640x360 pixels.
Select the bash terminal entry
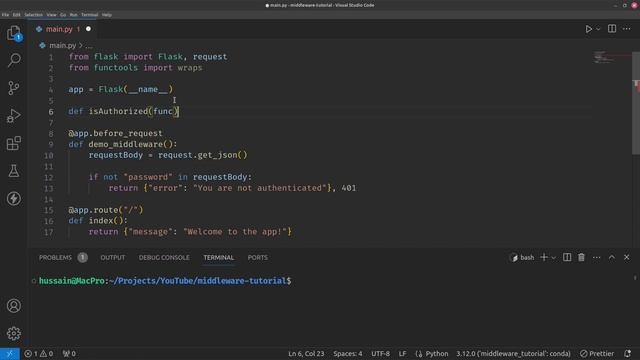click(x=522, y=258)
